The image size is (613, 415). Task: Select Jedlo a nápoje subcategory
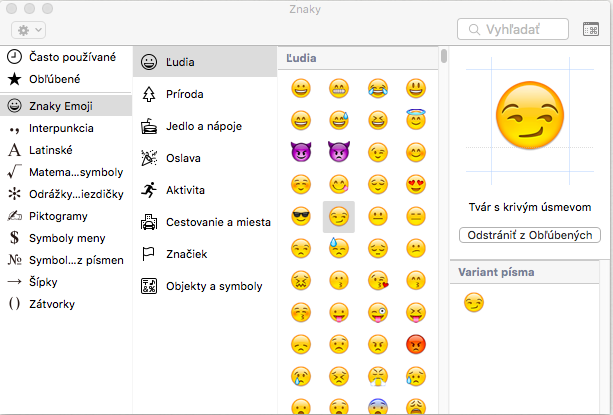205,126
